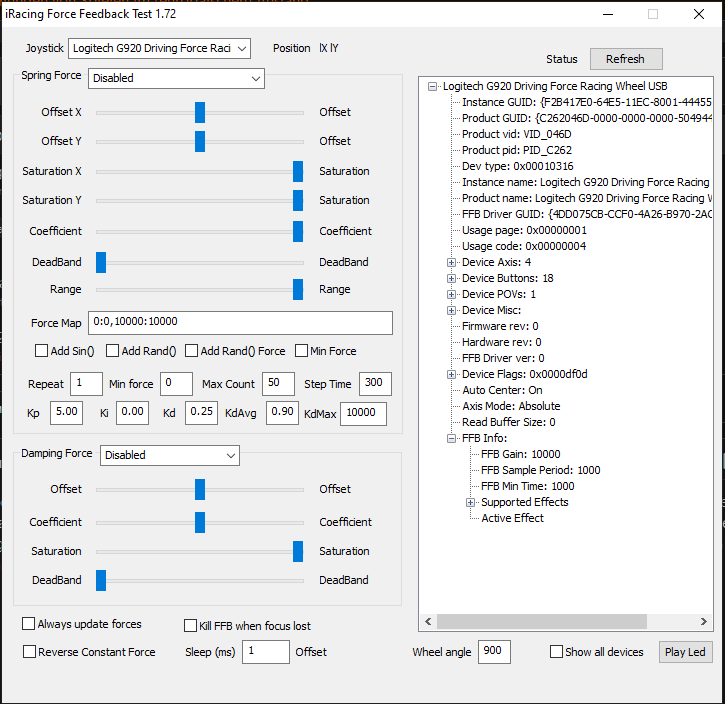Expand the Supported Effects node
This screenshot has height=704, width=725.
470,502
